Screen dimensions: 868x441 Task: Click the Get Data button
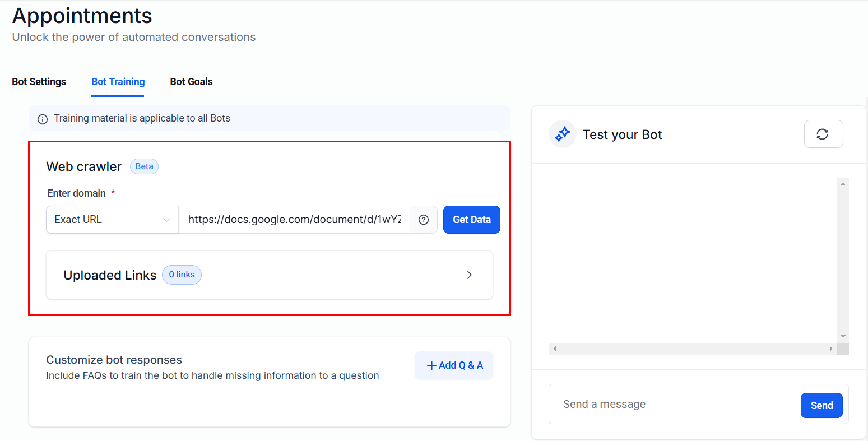tap(472, 220)
